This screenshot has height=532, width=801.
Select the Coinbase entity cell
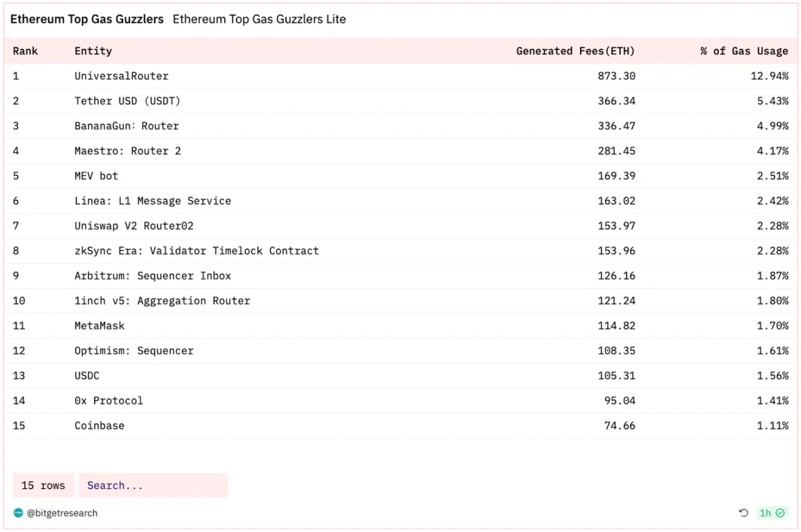99,426
